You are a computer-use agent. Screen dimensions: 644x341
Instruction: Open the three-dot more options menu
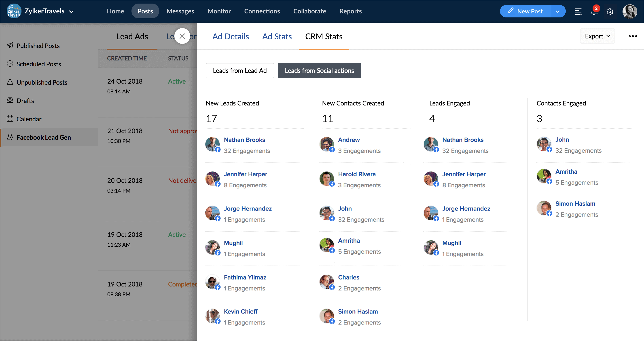[633, 36]
